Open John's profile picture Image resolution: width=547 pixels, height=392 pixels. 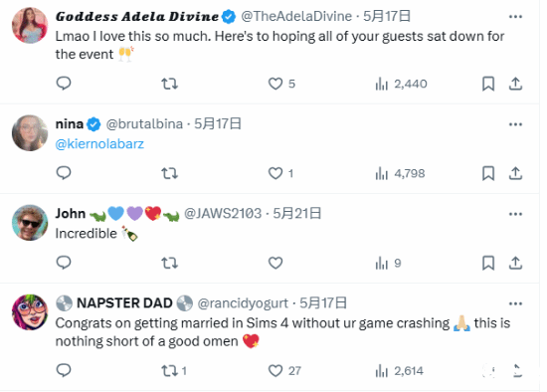tap(30, 223)
